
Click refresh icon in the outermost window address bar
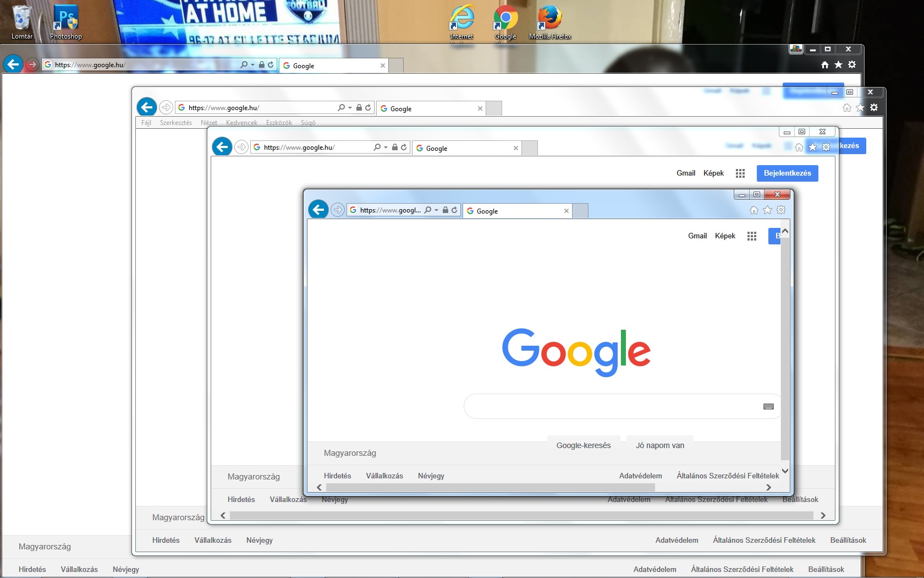(x=271, y=64)
